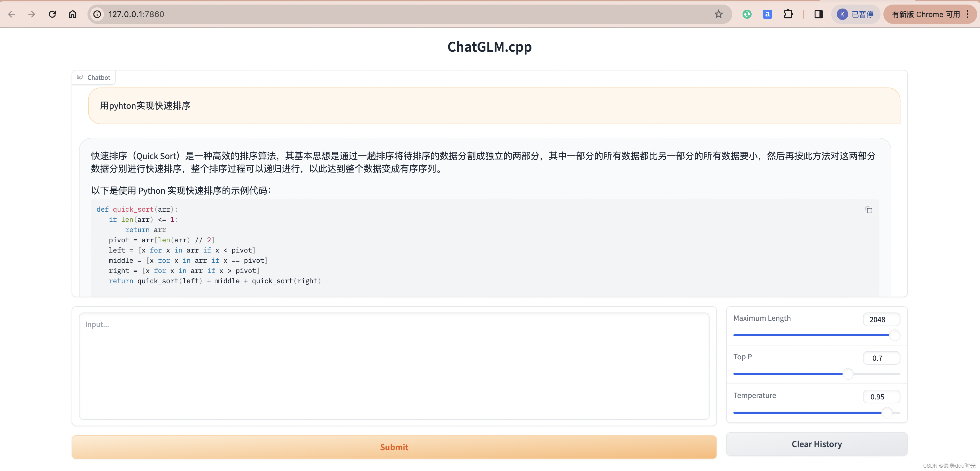Click the ChatGLM.cpp page heading

pos(489,47)
